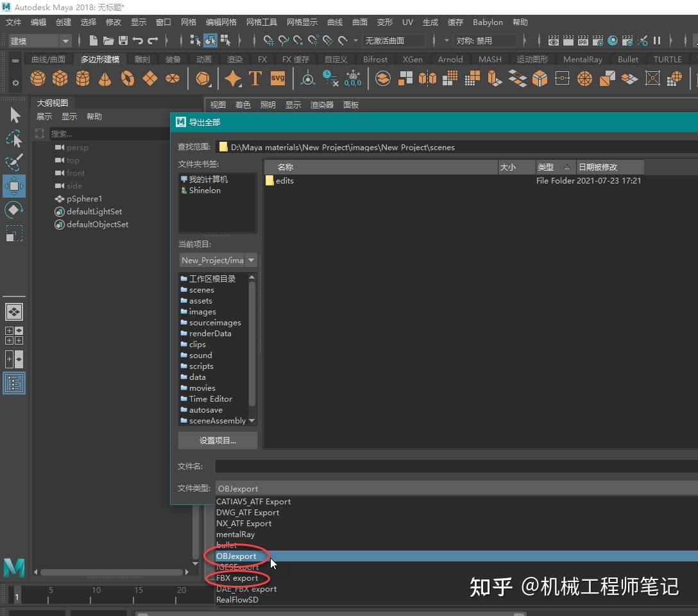
Task: Open the Outliner 展示 menu
Action: pyautogui.click(x=44, y=117)
